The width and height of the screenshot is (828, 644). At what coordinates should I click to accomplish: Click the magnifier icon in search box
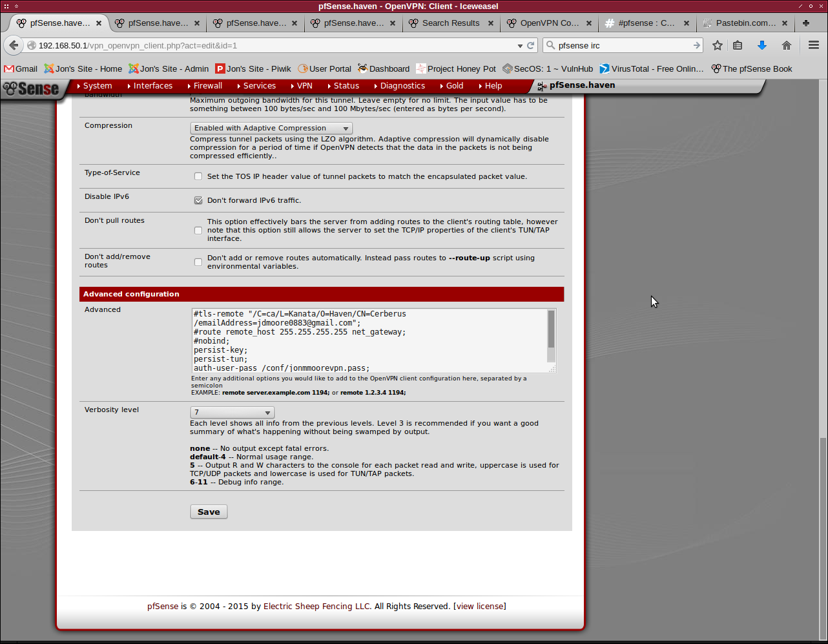point(550,45)
